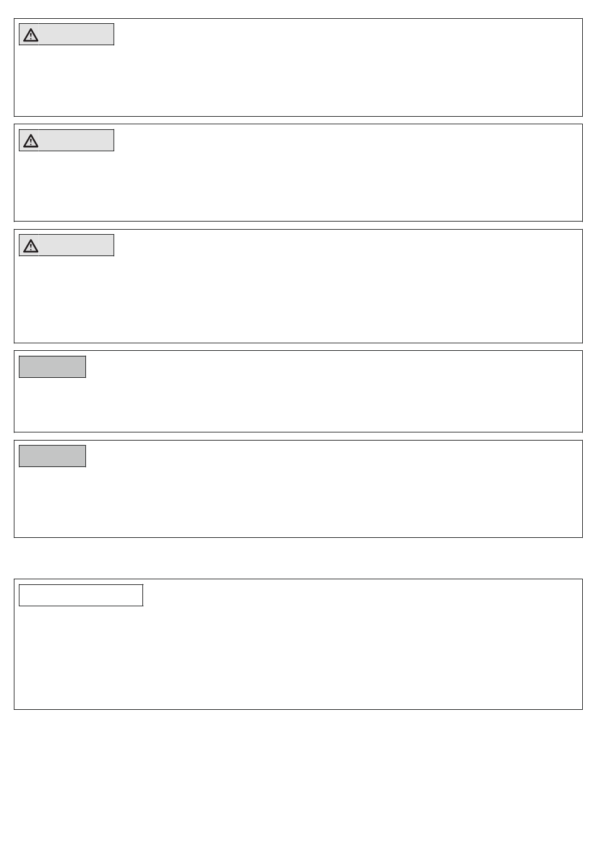Click the dark gray label box in the fourth panel

point(52,367)
